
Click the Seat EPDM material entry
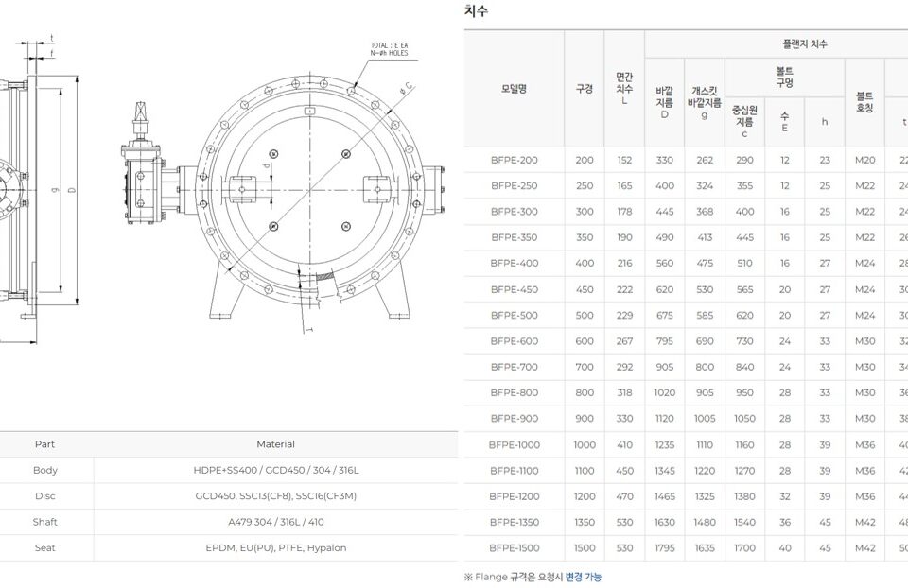tap(275, 548)
